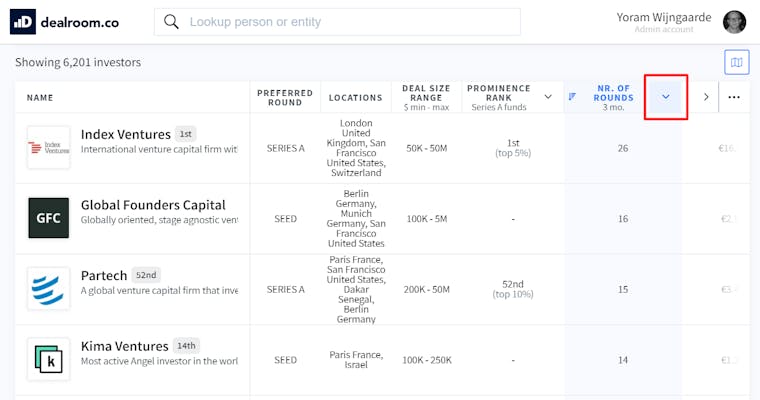760x400 pixels.
Task: Click the Kima Ventures logo thumbnail
Action: tap(48, 359)
